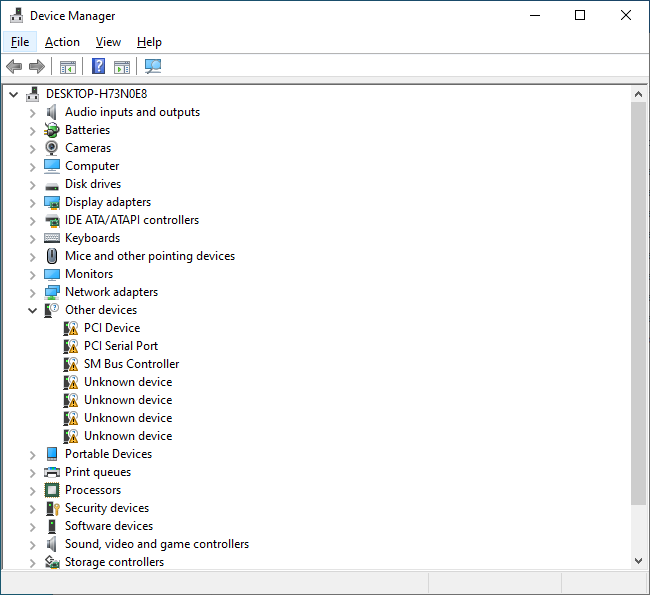Click the Back arrow toolbar icon
Viewport: 650px width, 595px height.
point(14,66)
